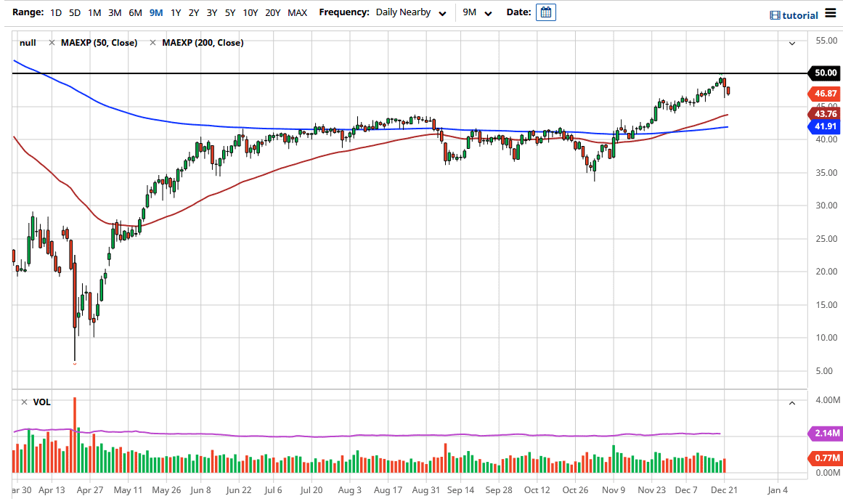843x504 pixels.
Task: Open the tutorial link
Action: click(799, 15)
